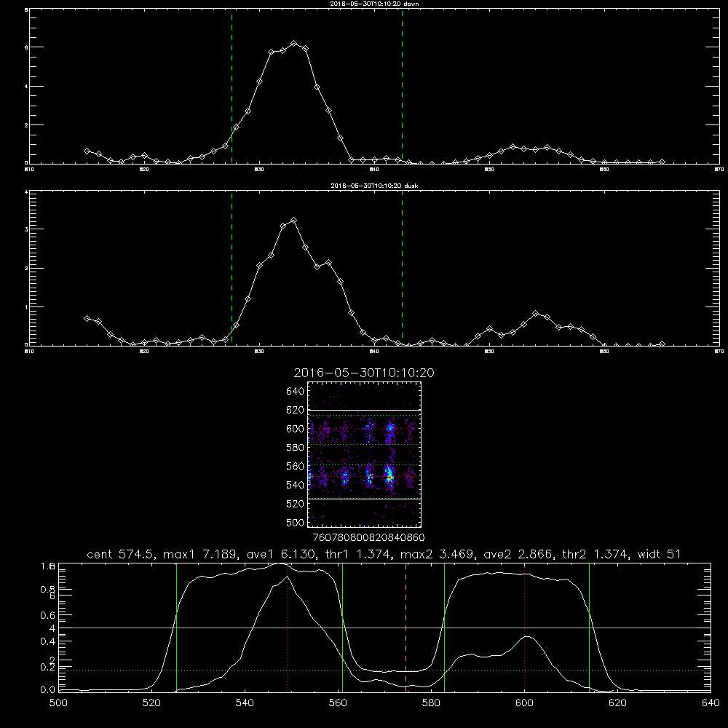The width and height of the screenshot is (728, 728).
Task: Click the image y-axis label 500
Action: coord(296,522)
